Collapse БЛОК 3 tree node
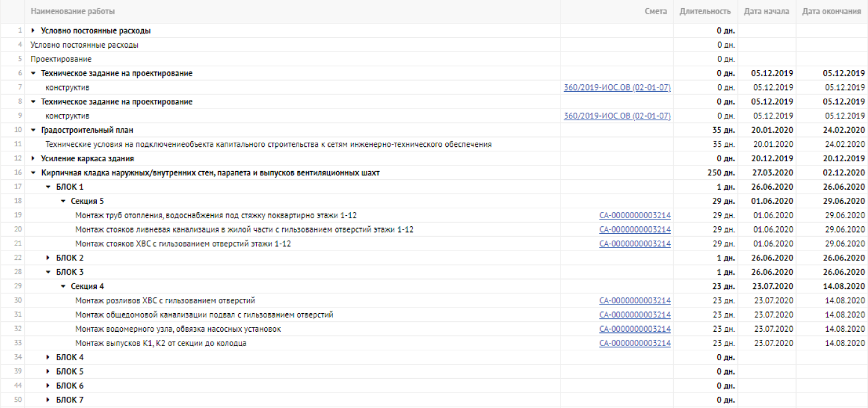Screen dimensions: 868x408 click(48, 272)
